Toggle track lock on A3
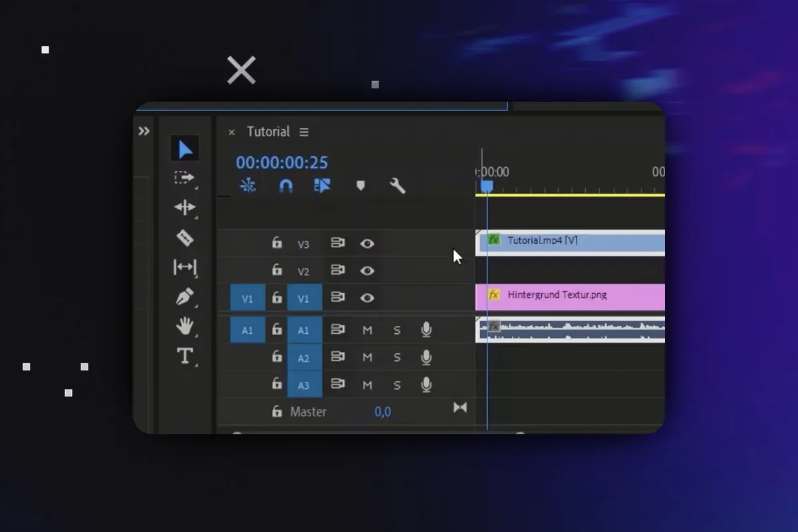This screenshot has width=798, height=532. [x=277, y=384]
